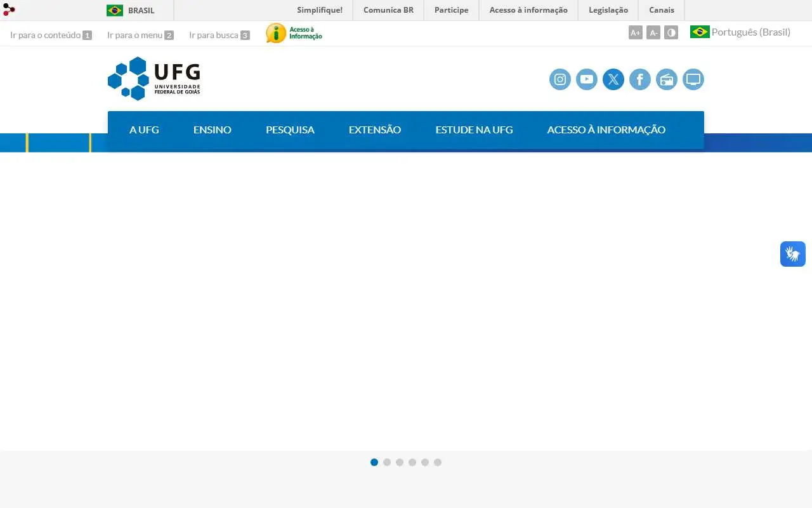Screen dimensions: 812x508
Task: Select second carousel slide dot
Action: 387,462
